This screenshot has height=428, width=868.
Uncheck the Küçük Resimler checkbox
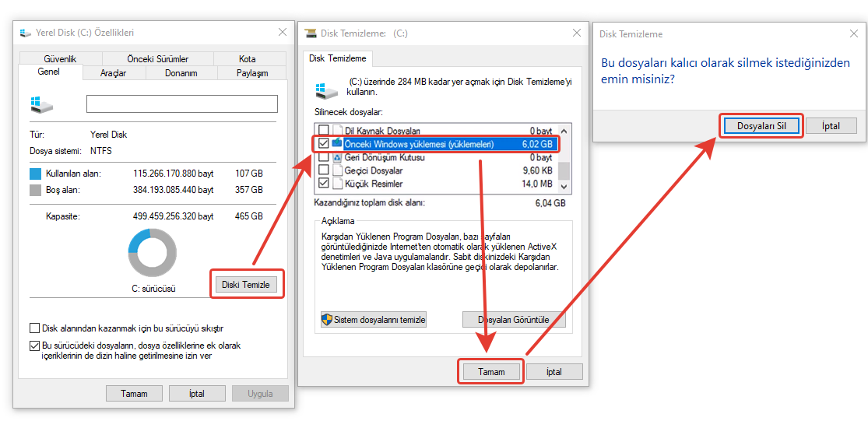tap(323, 184)
